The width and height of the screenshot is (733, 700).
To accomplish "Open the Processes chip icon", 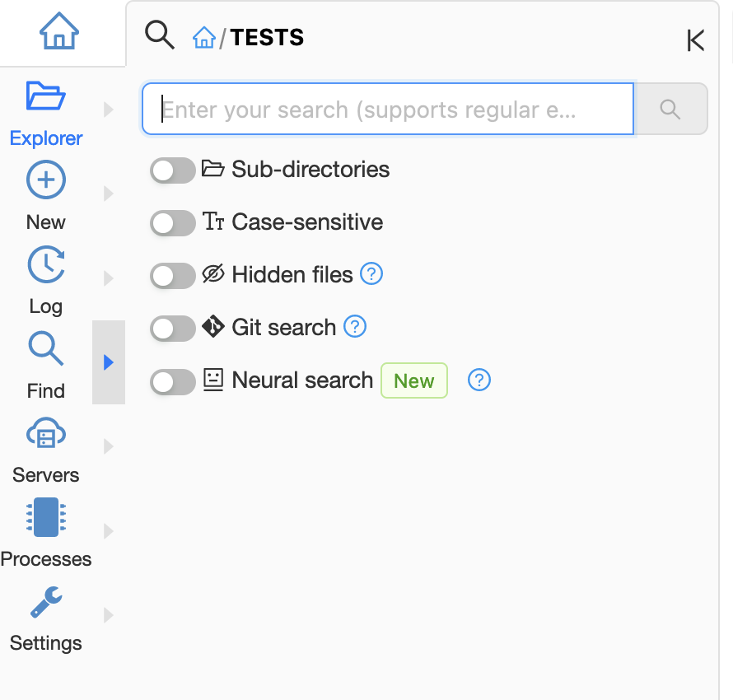I will (x=46, y=517).
